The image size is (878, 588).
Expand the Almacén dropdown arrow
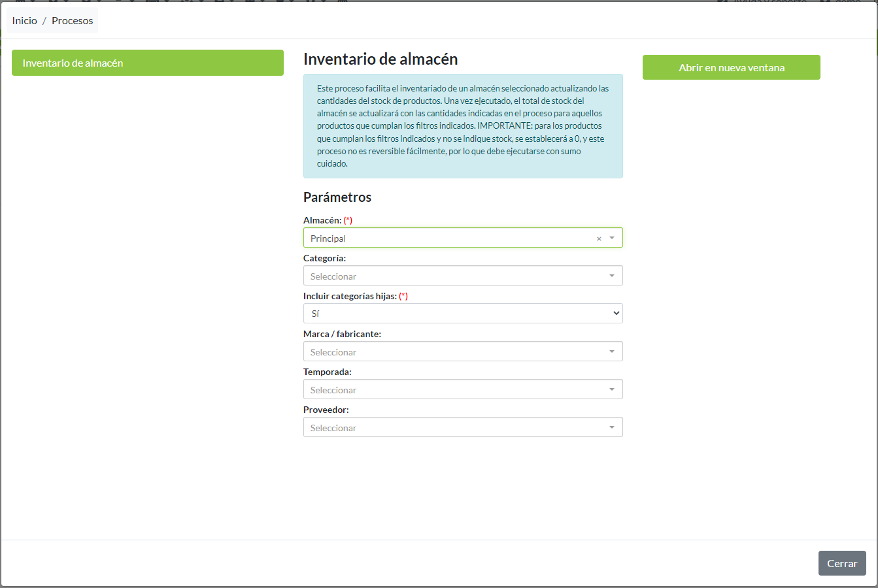(613, 238)
